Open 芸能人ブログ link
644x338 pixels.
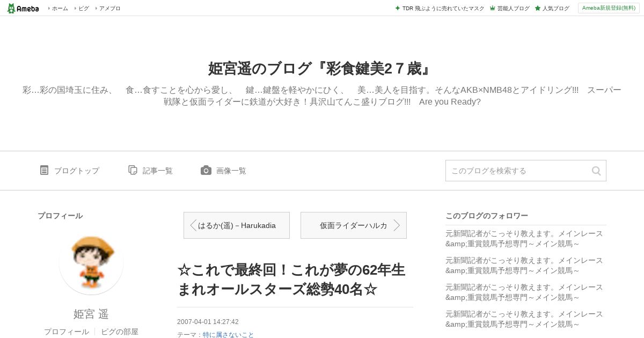pyautogui.click(x=513, y=9)
